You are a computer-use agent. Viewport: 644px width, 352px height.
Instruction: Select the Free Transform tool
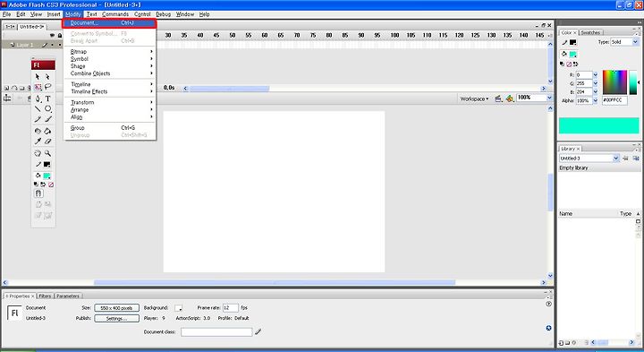tap(38, 87)
